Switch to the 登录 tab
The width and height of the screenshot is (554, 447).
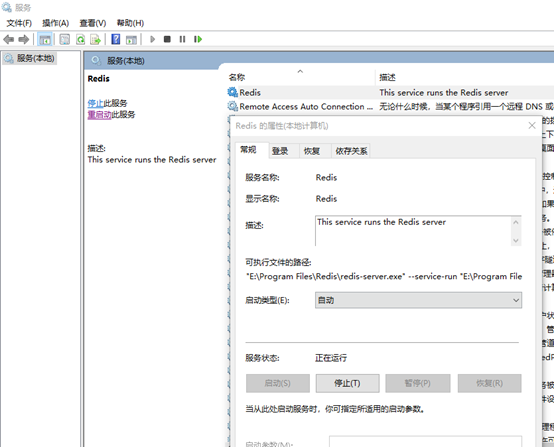[280, 151]
